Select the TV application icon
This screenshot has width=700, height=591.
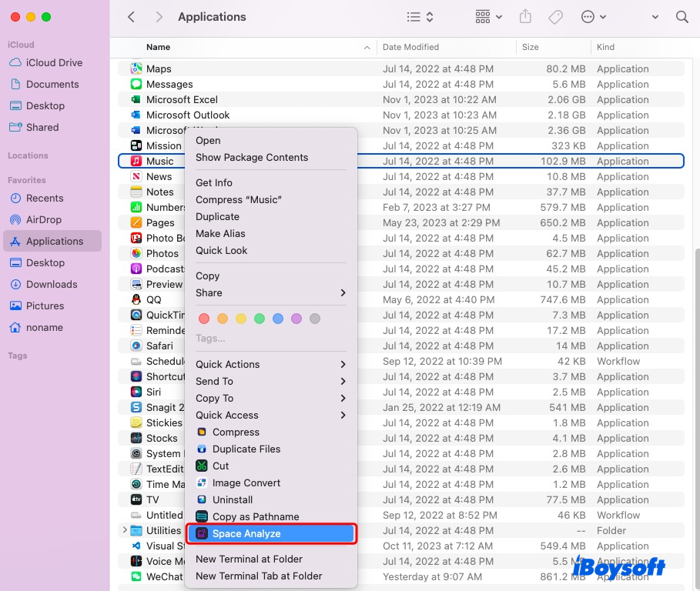tap(136, 499)
